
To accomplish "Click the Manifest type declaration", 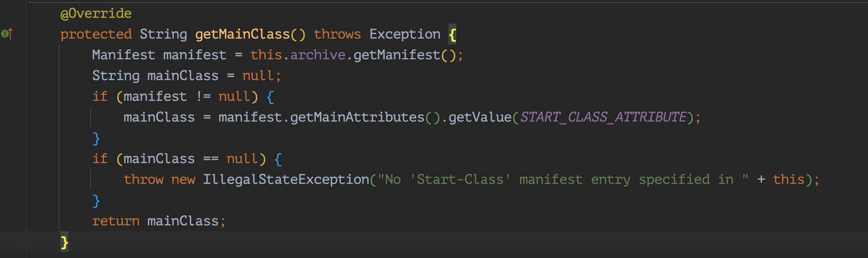I will coord(124,55).
